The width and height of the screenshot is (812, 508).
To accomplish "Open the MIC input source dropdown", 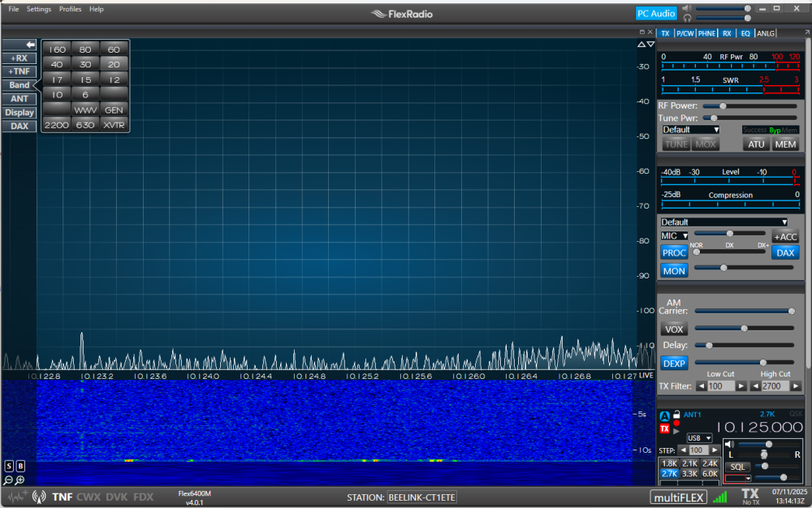I will click(x=674, y=235).
